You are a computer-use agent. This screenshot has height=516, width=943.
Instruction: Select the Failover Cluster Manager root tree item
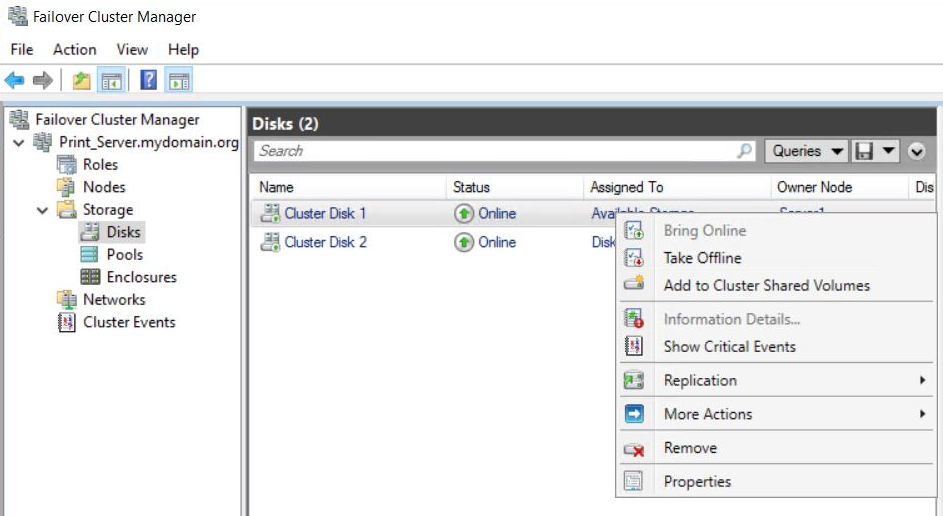[117, 120]
